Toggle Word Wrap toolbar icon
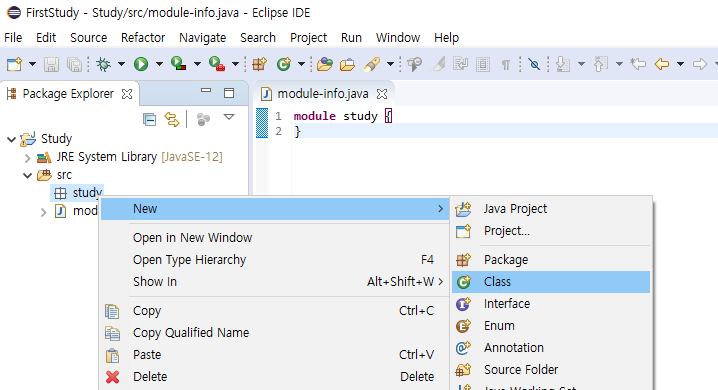The width and height of the screenshot is (718, 390). (x=460, y=64)
